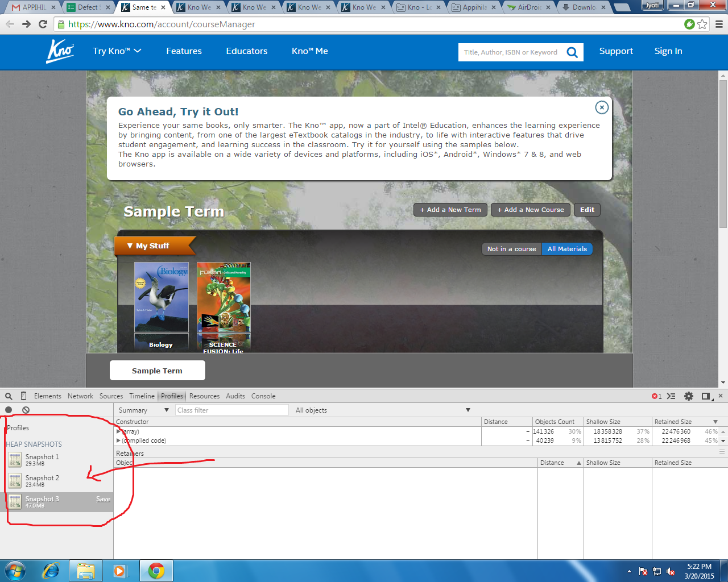Show the DevTools console drawer icon

[671, 396]
